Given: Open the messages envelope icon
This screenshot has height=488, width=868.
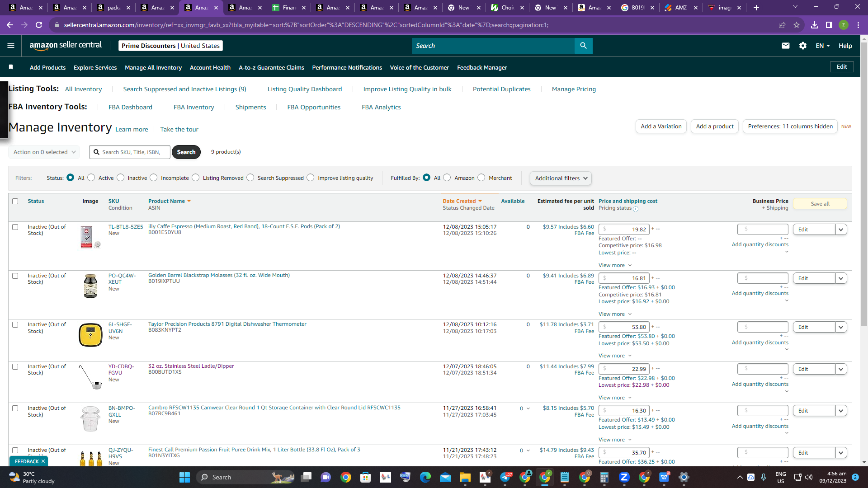Looking at the screenshot, I should click(786, 46).
